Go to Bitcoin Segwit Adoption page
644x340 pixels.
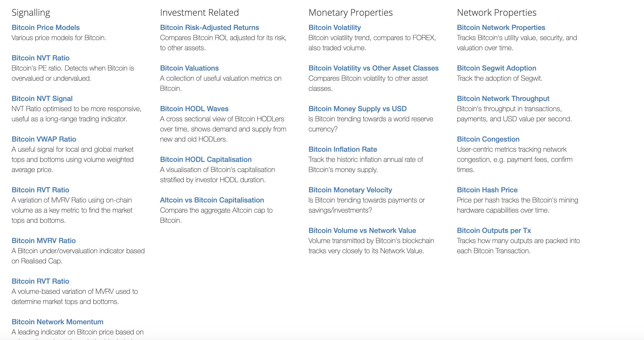pyautogui.click(x=497, y=68)
